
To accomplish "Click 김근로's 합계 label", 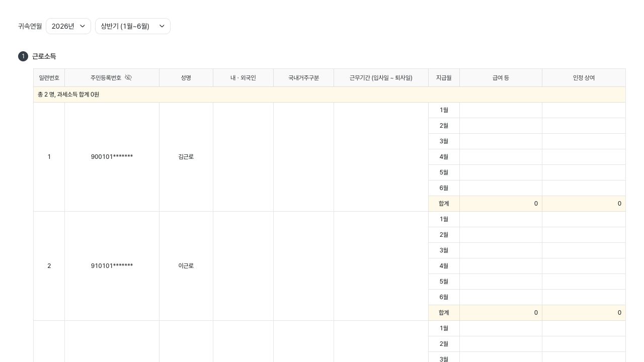I will pyautogui.click(x=444, y=204).
